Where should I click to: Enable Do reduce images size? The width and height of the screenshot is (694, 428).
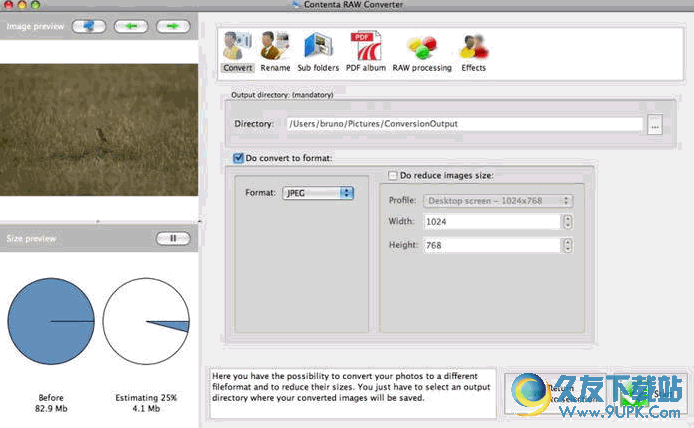pos(393,175)
